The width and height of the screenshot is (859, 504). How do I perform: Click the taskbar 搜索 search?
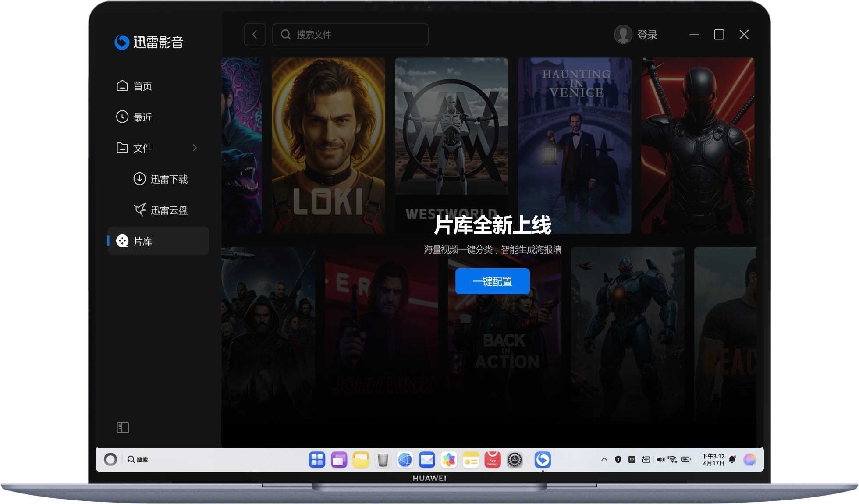pyautogui.click(x=138, y=460)
